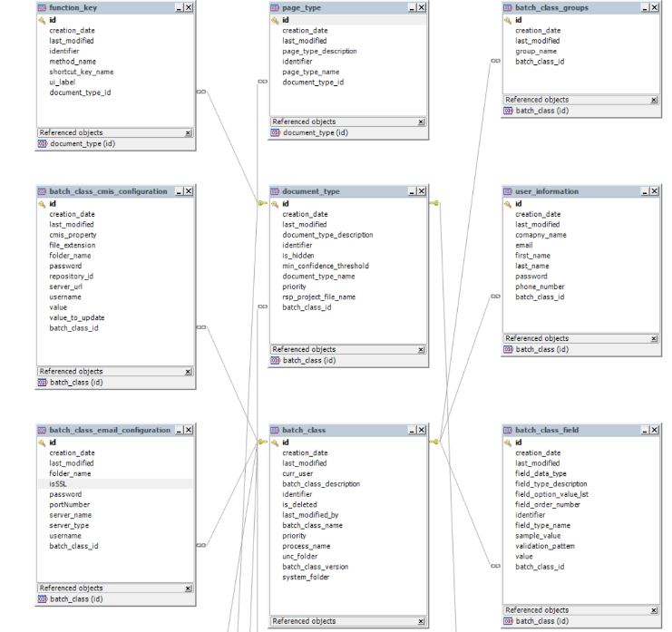Select phone_number column in user_information
672x632 pixels.
click(x=540, y=287)
